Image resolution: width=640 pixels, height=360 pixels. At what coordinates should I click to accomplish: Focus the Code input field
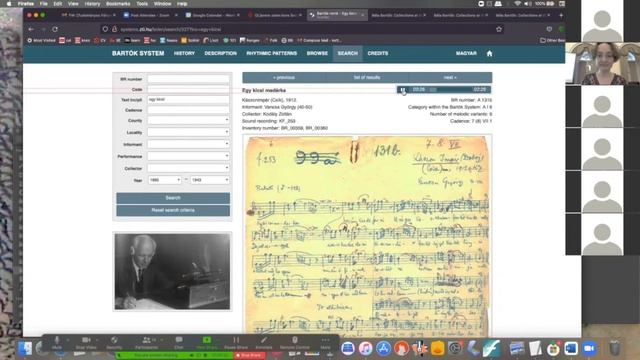[x=188, y=89]
